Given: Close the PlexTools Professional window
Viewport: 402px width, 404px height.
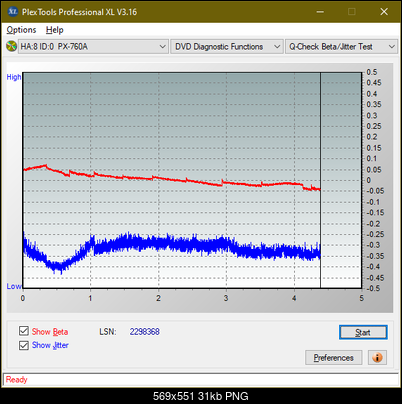Looking at the screenshot, I should tap(384, 12).
